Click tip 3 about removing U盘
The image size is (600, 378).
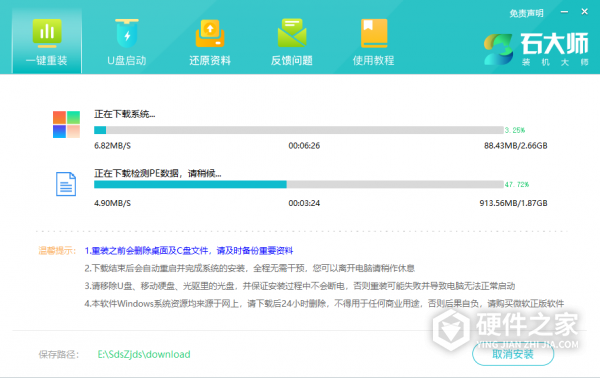(x=300, y=286)
